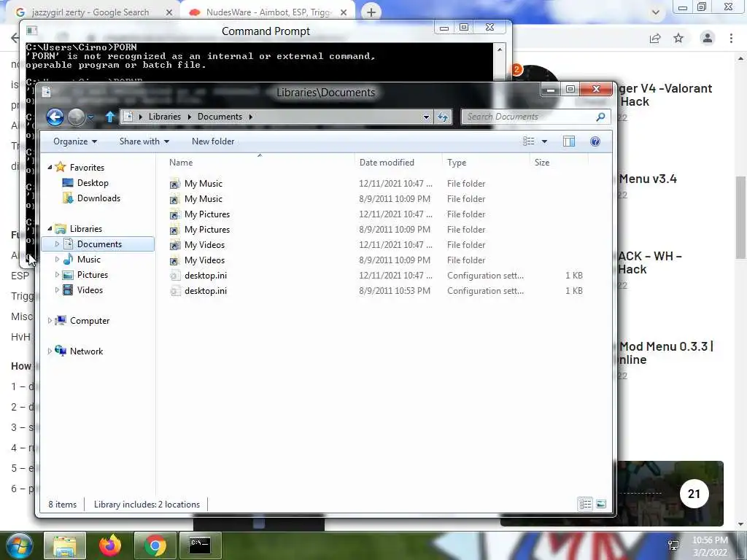This screenshot has height=560, width=747.
Task: Switch to the NudesWare browser tab
Action: 268,12
